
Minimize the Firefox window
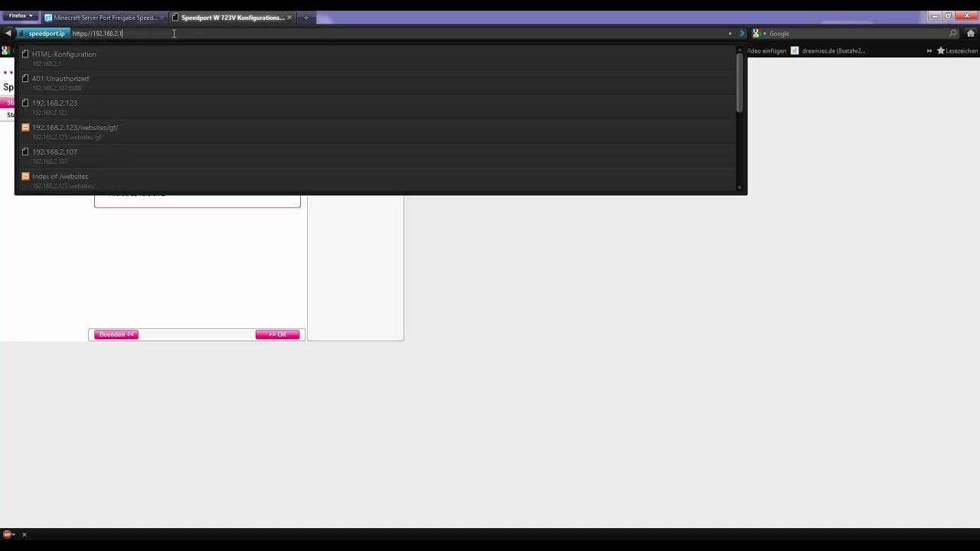pos(935,15)
